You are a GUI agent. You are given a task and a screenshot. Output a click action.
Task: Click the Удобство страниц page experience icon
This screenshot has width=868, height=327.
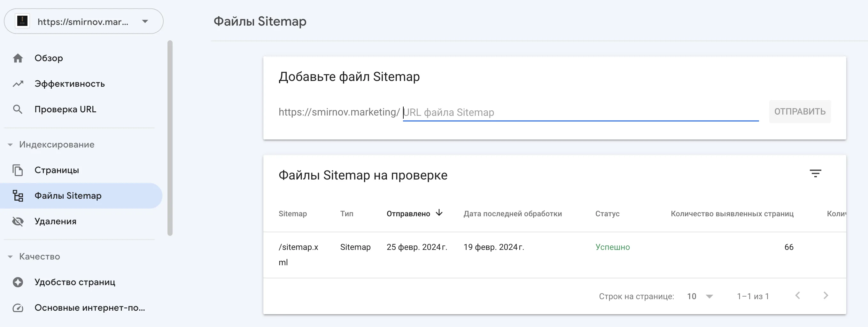point(18,282)
